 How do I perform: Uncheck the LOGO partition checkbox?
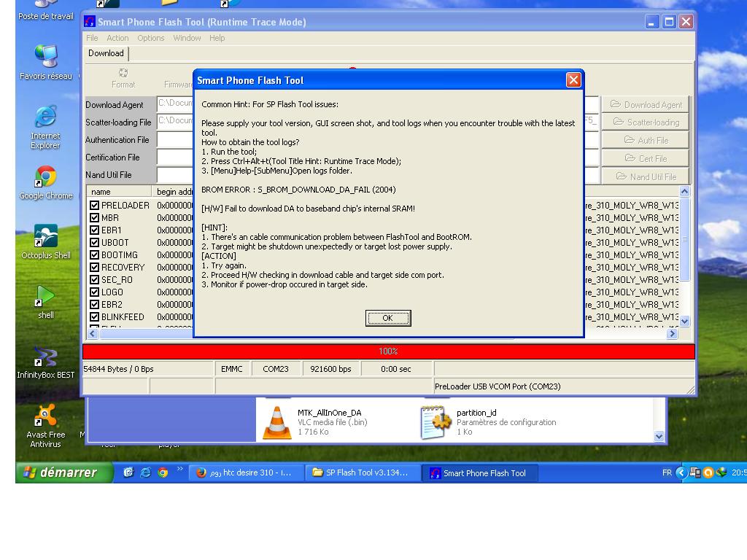(x=94, y=292)
